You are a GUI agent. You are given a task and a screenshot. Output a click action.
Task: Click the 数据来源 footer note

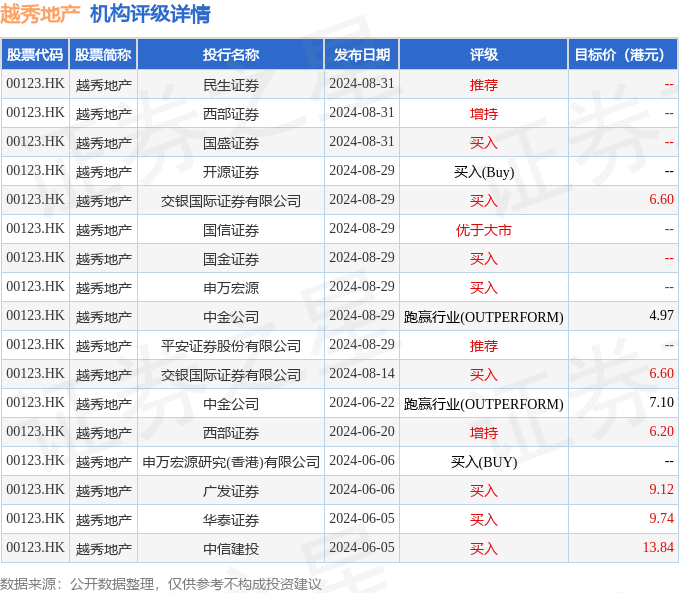161,584
